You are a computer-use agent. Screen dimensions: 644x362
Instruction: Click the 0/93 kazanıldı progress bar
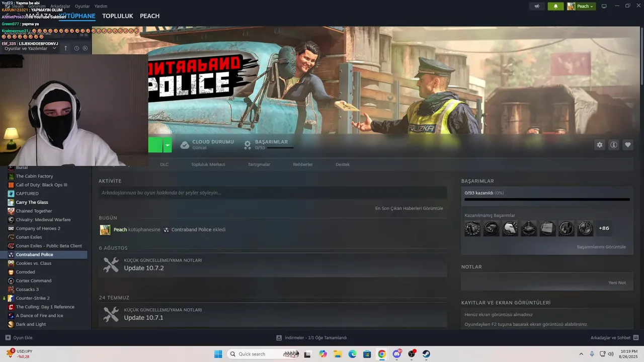coord(547,200)
